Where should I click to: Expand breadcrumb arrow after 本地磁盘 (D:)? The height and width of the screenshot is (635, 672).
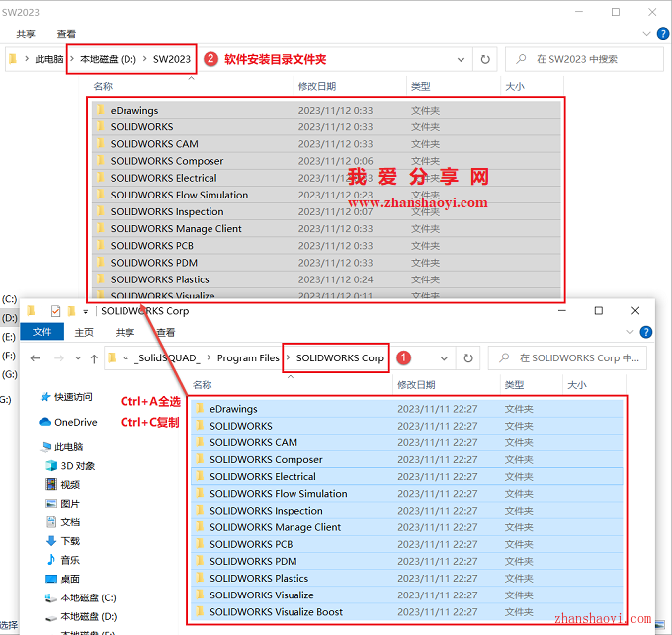144,59
